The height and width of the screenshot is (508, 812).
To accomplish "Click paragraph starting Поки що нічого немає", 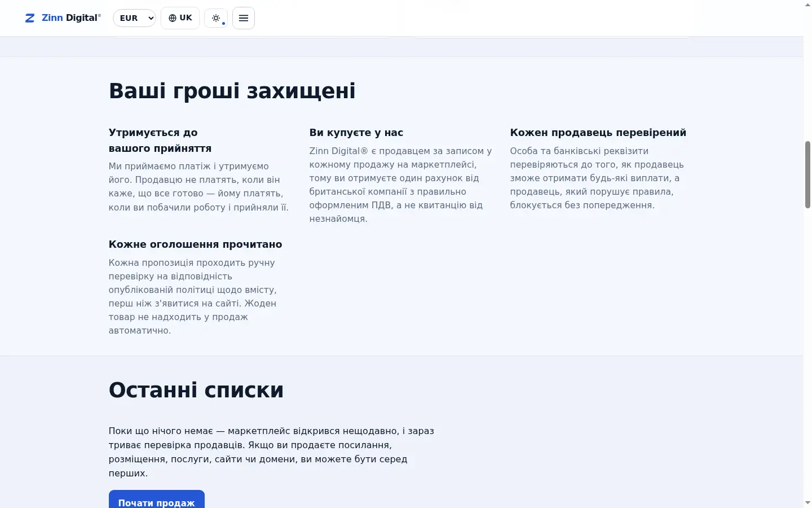I will pyautogui.click(x=271, y=452).
